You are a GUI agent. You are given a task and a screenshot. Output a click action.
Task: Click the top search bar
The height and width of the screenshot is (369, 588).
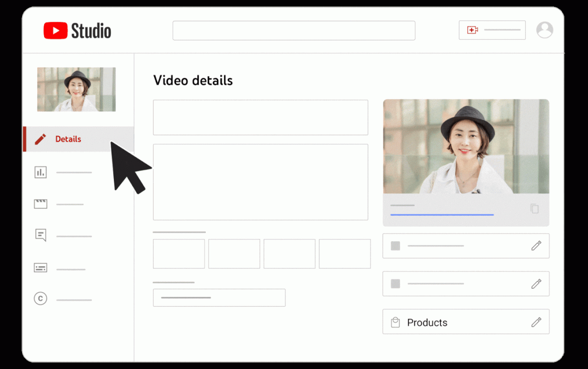coord(294,30)
